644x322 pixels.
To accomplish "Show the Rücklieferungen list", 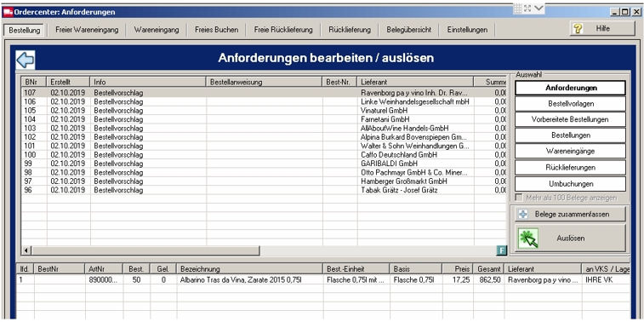I will click(570, 167).
